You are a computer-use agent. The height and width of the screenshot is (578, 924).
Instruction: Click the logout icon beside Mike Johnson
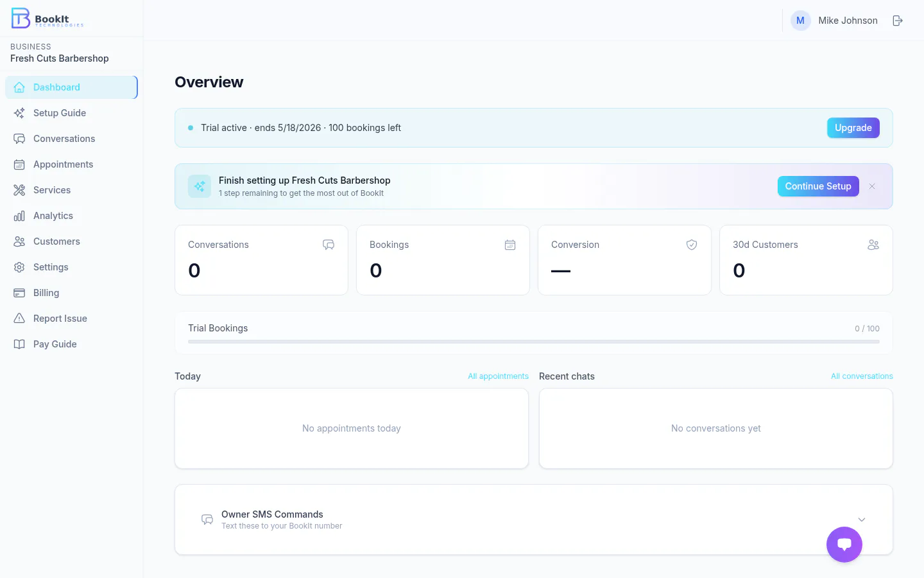point(898,21)
